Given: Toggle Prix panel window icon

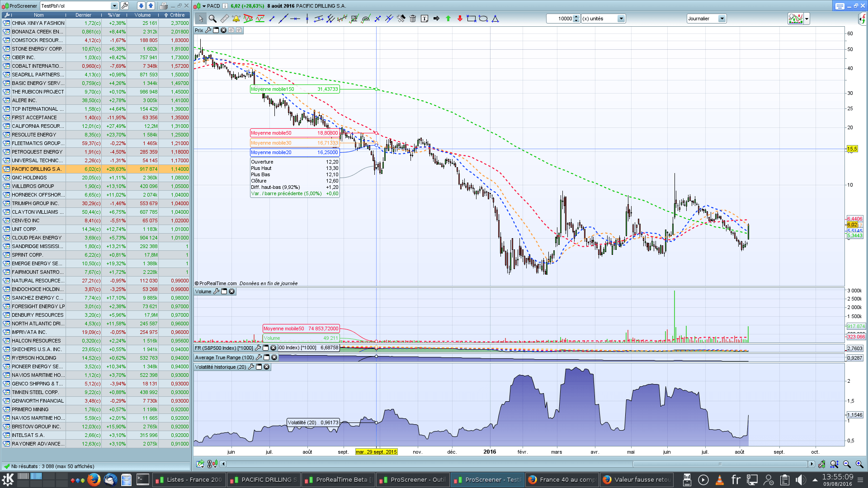Looking at the screenshot, I should (216, 30).
